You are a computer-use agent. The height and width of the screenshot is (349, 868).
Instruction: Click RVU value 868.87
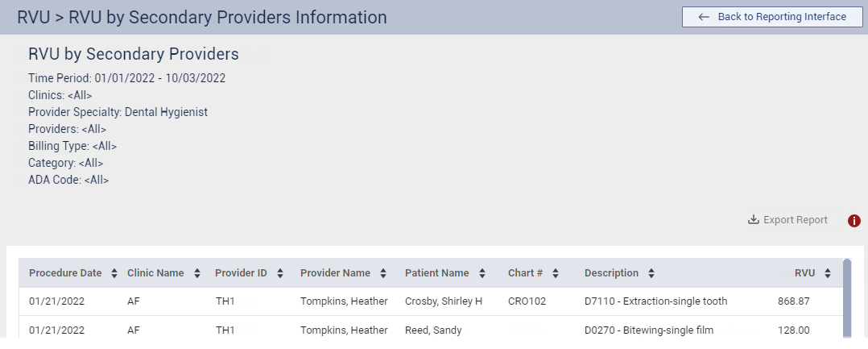pos(793,301)
